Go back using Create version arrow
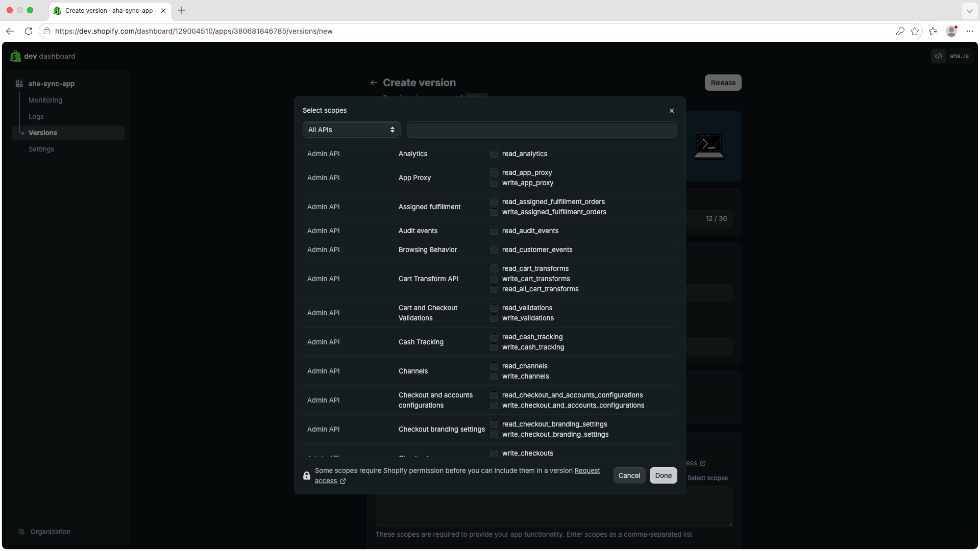 pos(374,83)
